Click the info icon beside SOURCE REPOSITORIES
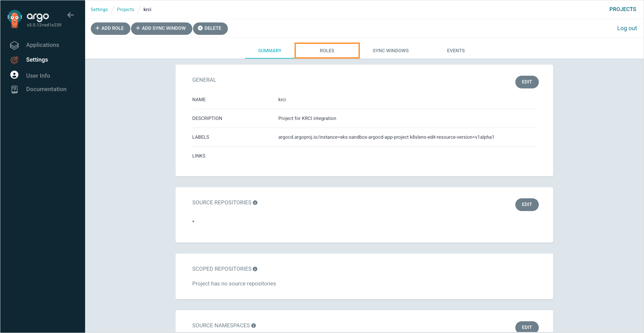Viewport: 644px width, 333px height. (255, 202)
